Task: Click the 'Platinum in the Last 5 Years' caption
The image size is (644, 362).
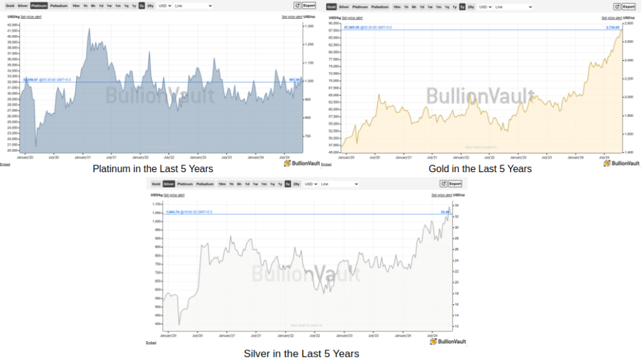Action: tap(153, 168)
